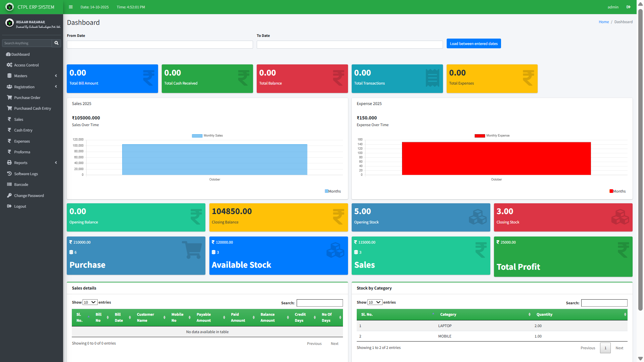Click the From Date input field
The height and width of the screenshot is (362, 644).
(x=160, y=45)
